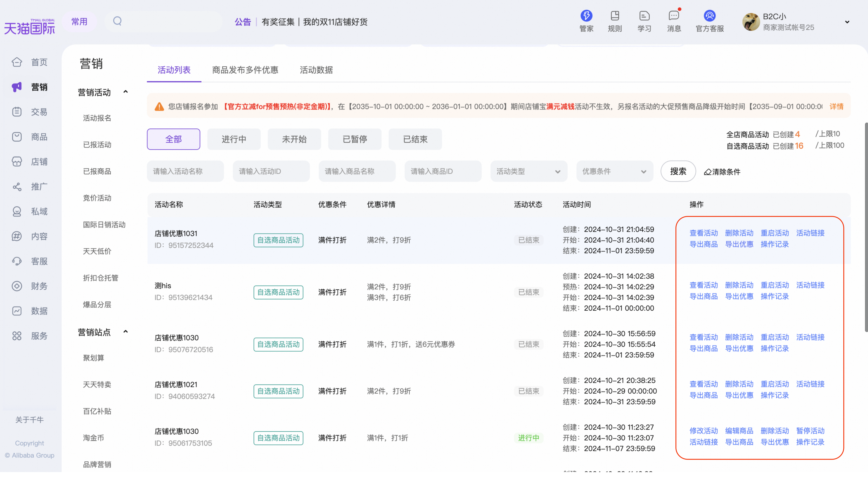Collapse the 营销活动 section
Viewport: 868px width, 488px height.
pos(126,92)
